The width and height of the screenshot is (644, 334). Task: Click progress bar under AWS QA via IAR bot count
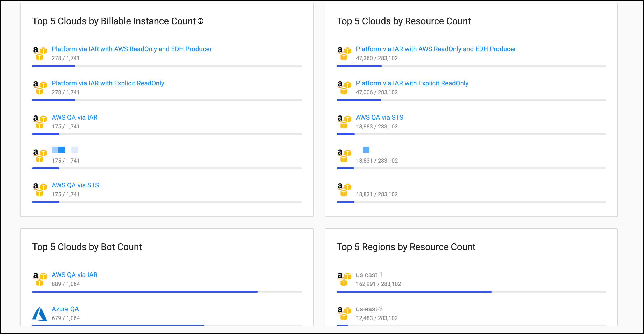pos(167,292)
